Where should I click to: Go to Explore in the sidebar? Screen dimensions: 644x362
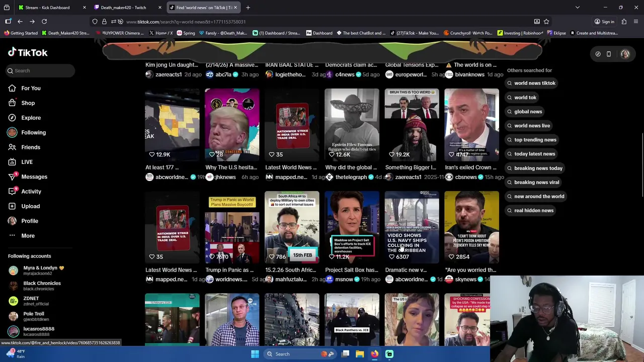click(x=31, y=118)
